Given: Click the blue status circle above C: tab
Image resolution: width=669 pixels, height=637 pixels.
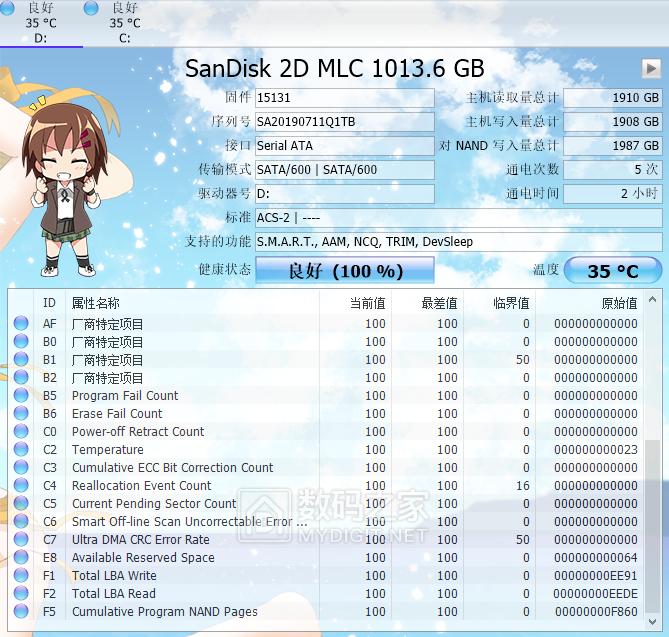Looking at the screenshot, I should (91, 8).
